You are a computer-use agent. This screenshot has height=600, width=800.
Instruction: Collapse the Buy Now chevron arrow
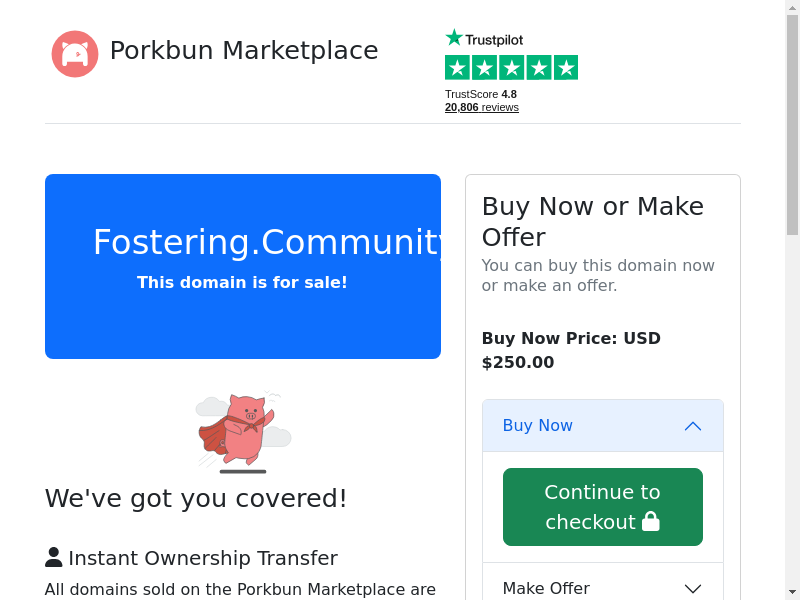click(693, 426)
